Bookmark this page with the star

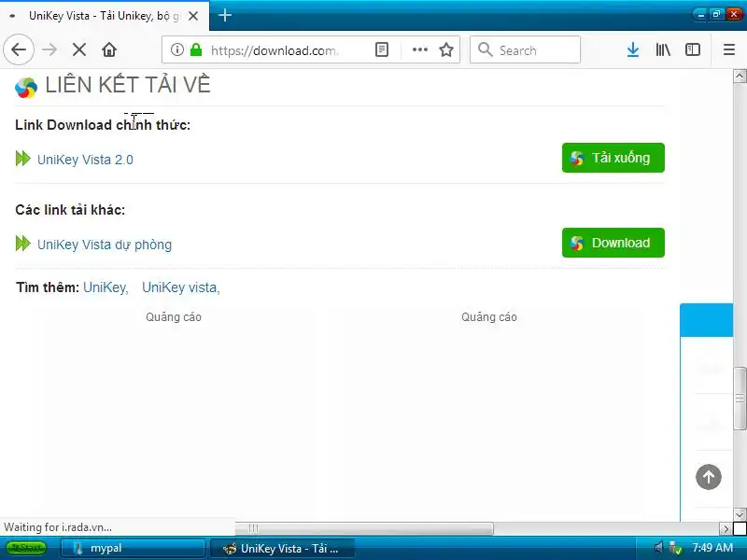pos(446,49)
